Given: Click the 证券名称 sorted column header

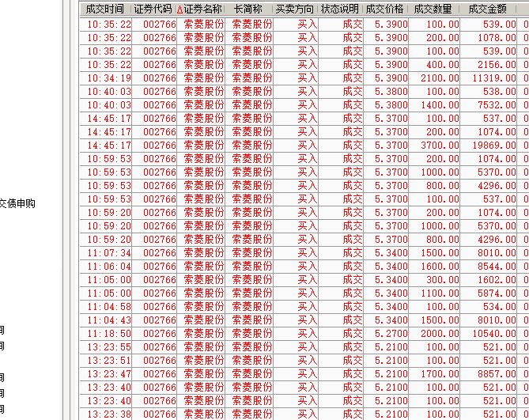Looking at the screenshot, I should [200, 9].
